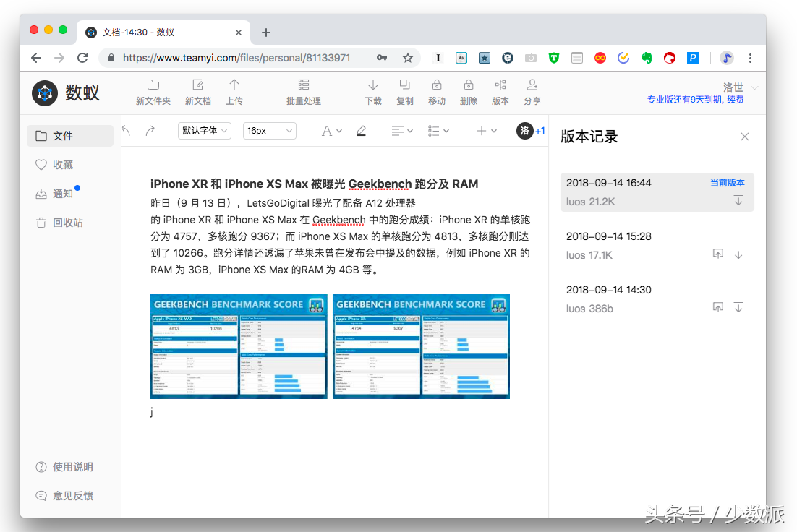Viewport: 797px width, 532px height.
Task: Click the 洛 collaborator avatar
Action: (524, 131)
